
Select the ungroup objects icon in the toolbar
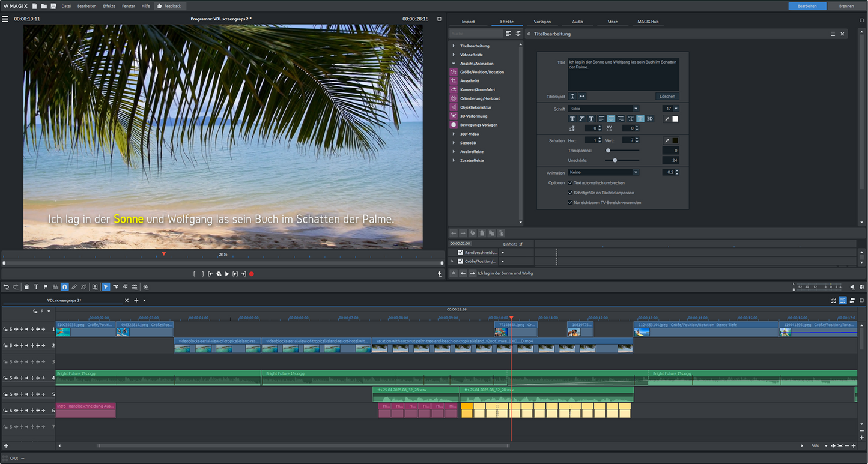click(x=83, y=287)
